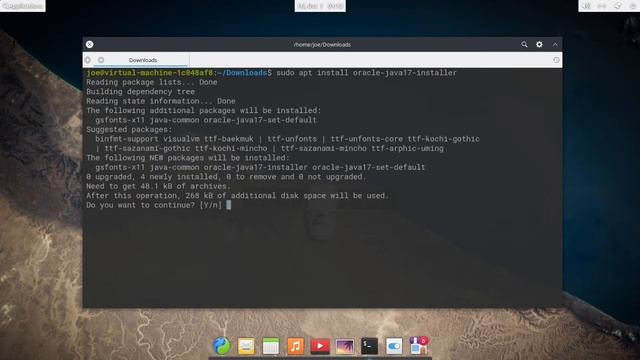
Task: Open the Mail app in the dock
Action: (x=246, y=346)
